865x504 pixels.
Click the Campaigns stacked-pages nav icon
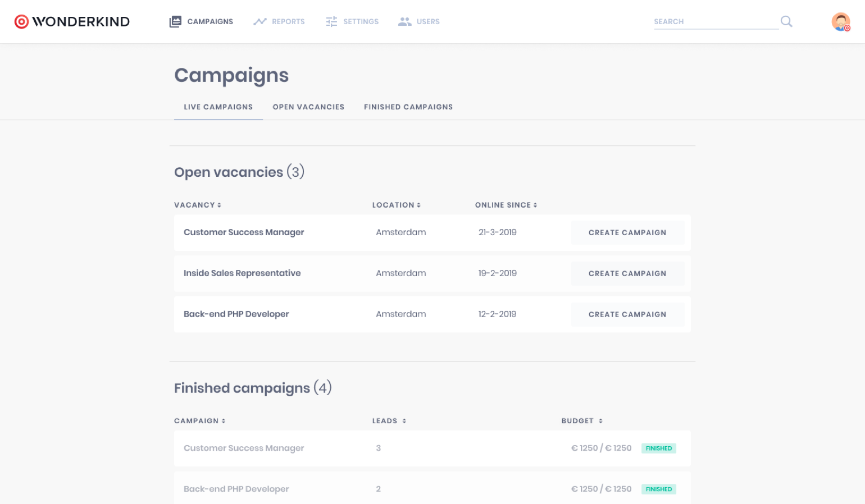175,21
